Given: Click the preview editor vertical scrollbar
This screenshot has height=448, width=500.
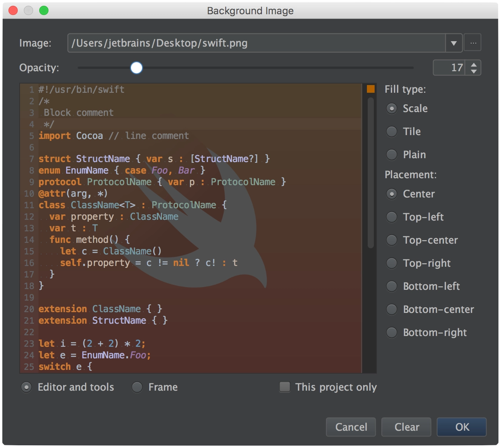Looking at the screenshot, I should pyautogui.click(x=371, y=173).
